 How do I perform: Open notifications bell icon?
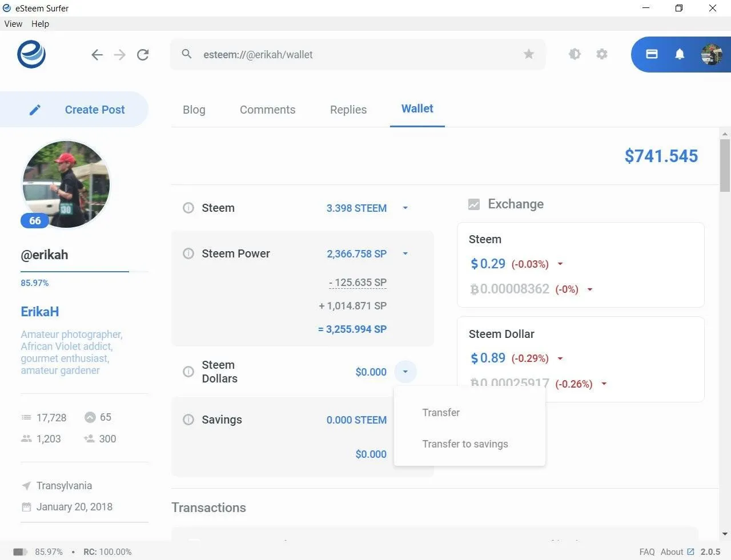coord(680,54)
